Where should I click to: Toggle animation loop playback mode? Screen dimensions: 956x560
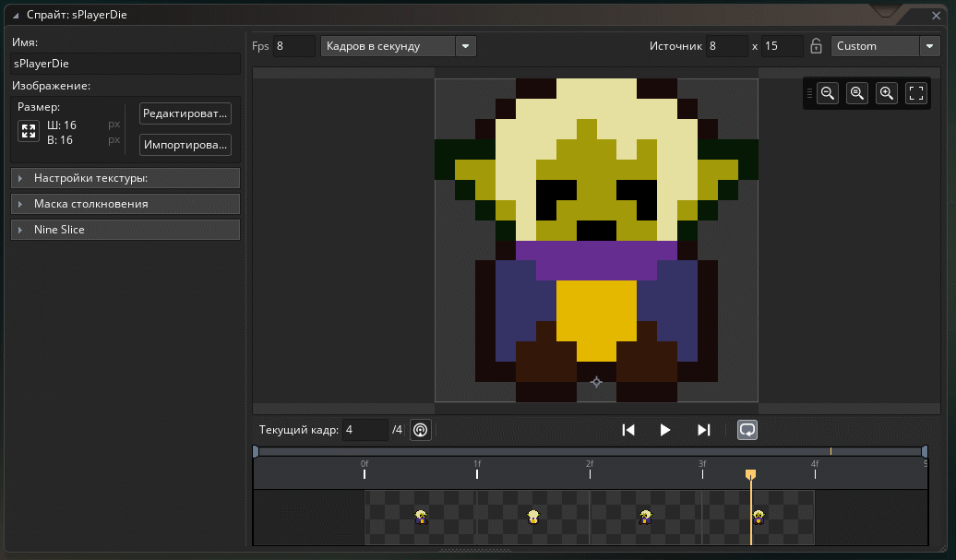coord(747,430)
